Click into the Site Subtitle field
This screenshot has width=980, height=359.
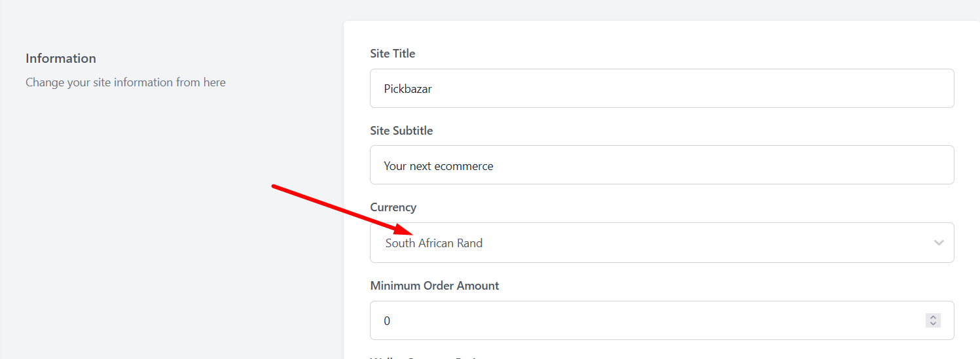(x=661, y=165)
